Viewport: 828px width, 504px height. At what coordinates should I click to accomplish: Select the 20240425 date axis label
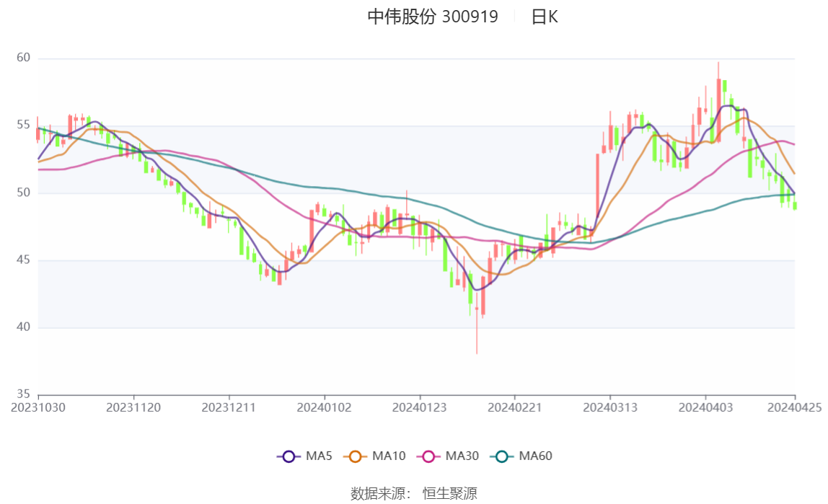click(795, 407)
